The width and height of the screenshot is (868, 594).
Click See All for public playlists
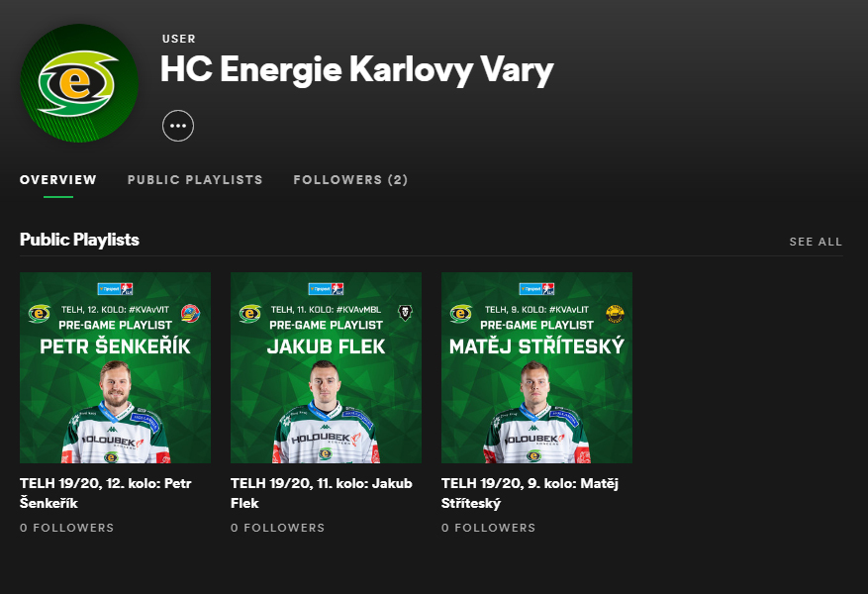[x=816, y=242]
